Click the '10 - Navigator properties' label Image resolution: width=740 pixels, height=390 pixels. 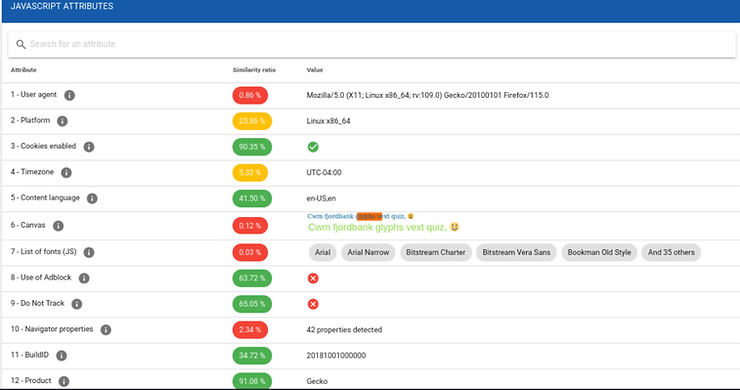[52, 330]
